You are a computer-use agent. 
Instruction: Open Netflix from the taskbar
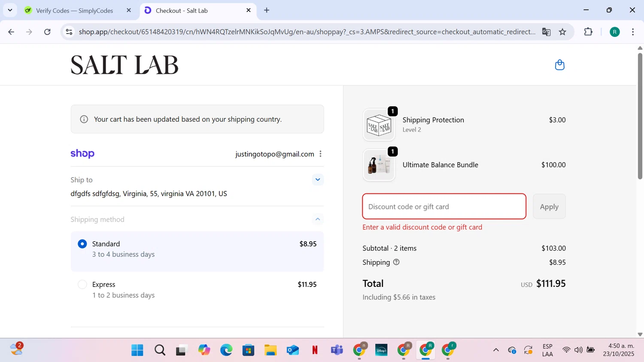coord(315,350)
